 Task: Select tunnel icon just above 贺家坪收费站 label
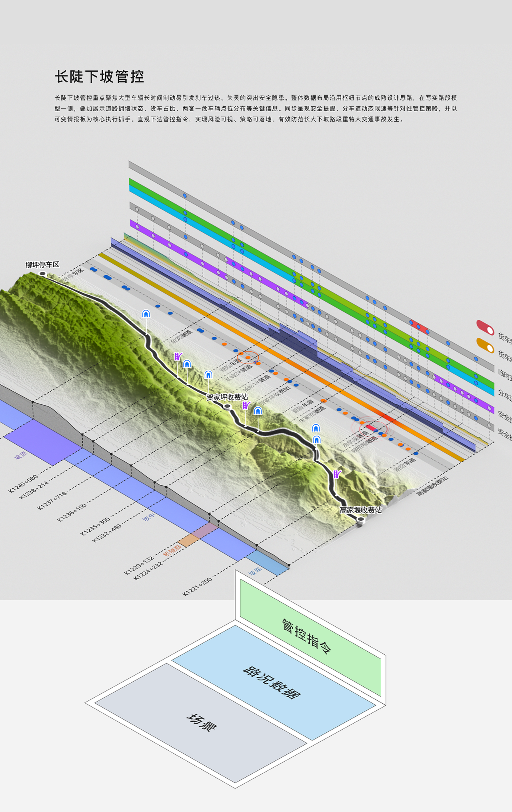pos(208,375)
